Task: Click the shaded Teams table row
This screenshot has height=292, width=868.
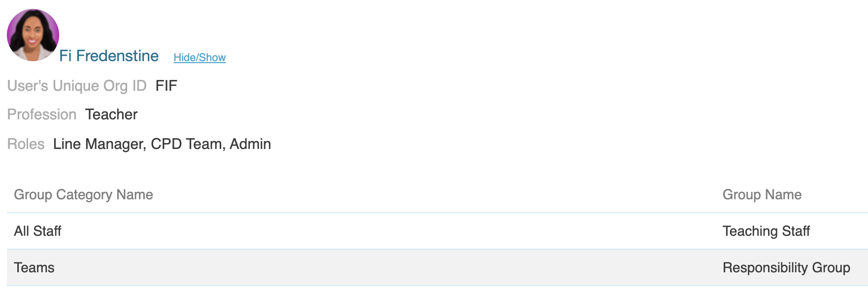Action: tap(437, 268)
